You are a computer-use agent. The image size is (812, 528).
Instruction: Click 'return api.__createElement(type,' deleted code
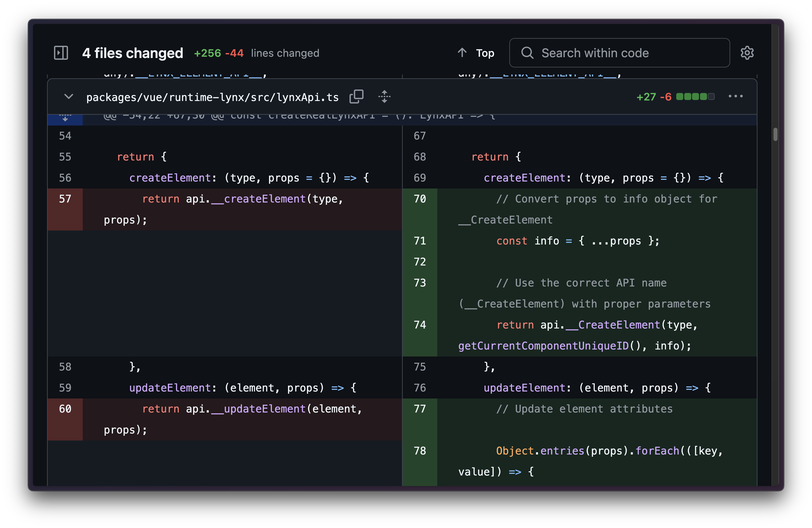click(x=242, y=199)
